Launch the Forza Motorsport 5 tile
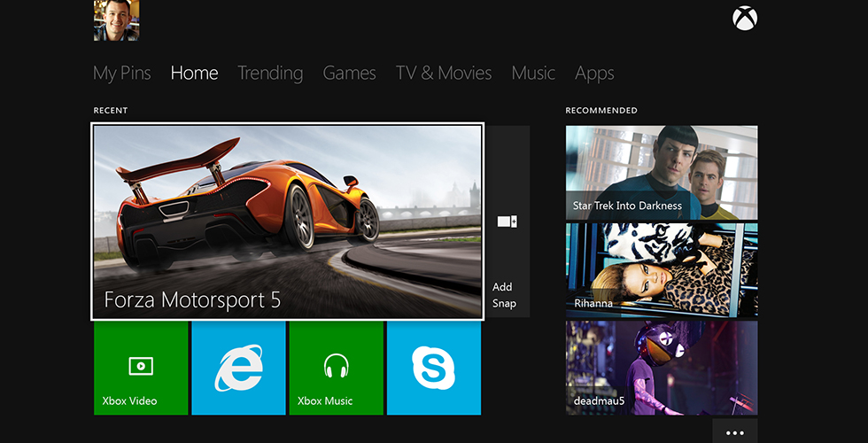Screen dimensions: 868x443 (x=288, y=221)
